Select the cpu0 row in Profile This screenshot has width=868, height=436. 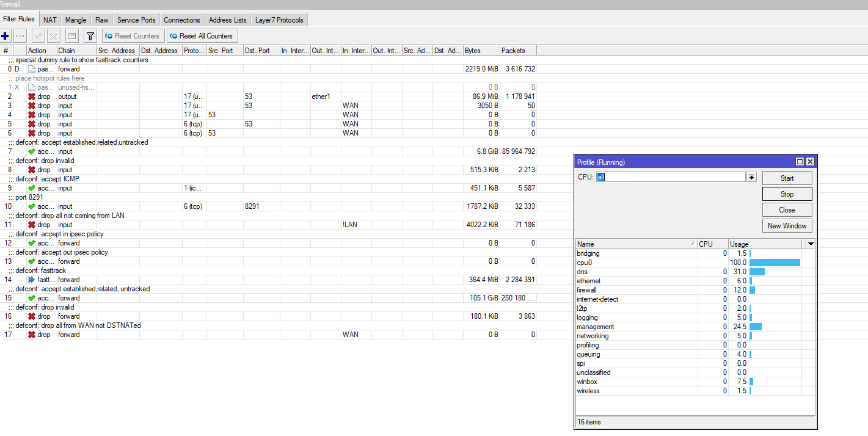click(695, 263)
